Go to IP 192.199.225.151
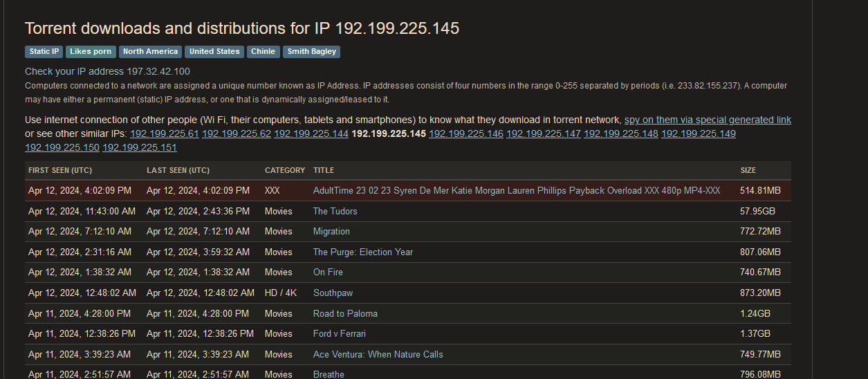This screenshot has height=379, width=868. coord(140,148)
